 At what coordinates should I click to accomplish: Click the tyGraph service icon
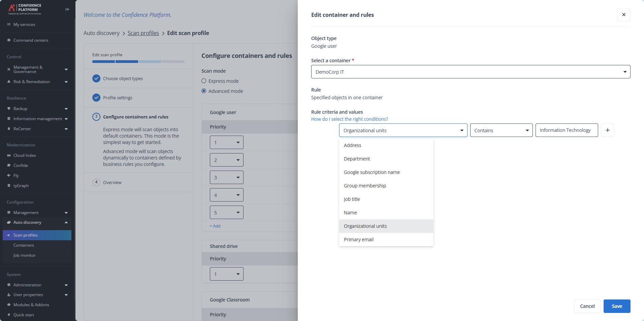pos(9,185)
